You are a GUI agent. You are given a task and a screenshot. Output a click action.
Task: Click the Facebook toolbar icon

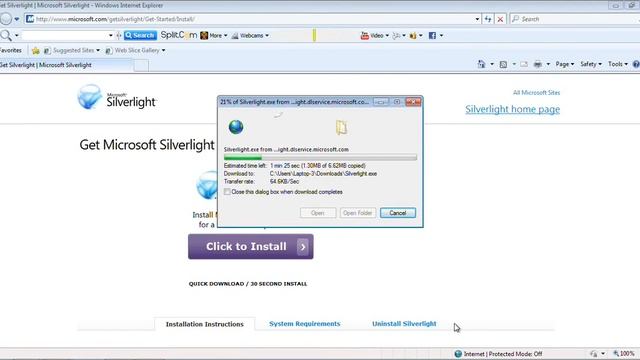(432, 36)
